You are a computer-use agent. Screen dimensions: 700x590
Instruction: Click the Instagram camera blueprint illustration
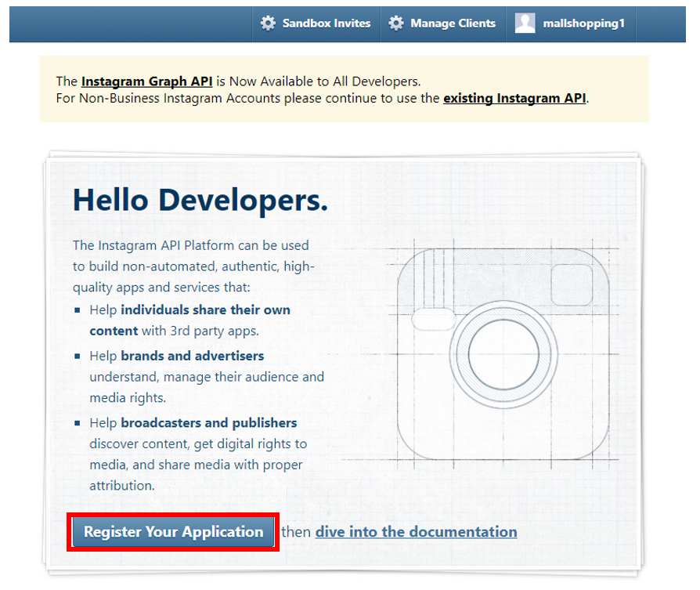coord(503,353)
